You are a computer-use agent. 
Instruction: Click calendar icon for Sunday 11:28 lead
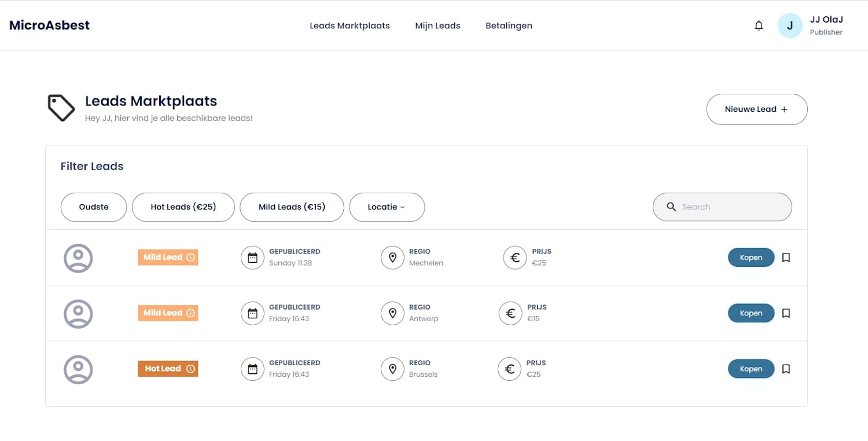pyautogui.click(x=252, y=258)
